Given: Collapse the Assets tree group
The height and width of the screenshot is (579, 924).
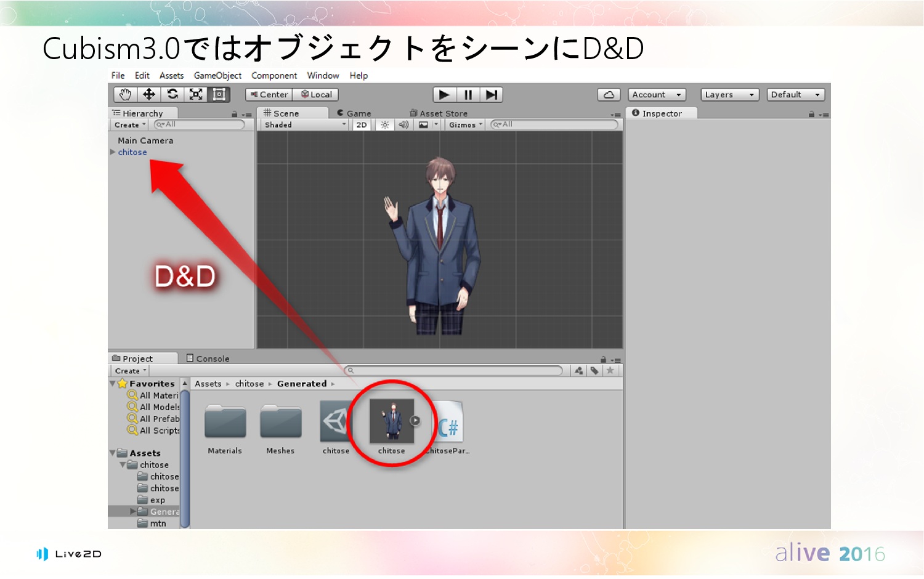Looking at the screenshot, I should tap(113, 453).
